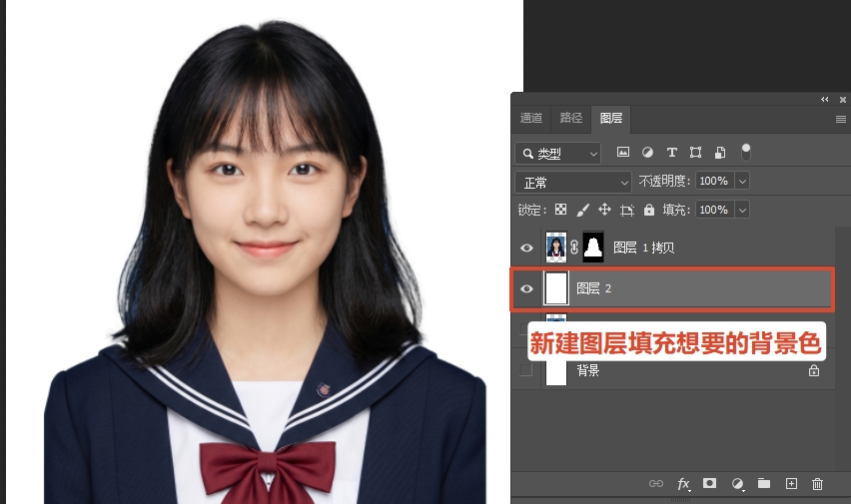The width and height of the screenshot is (851, 504).
Task: Click the 锁定 label
Action: [x=532, y=210]
